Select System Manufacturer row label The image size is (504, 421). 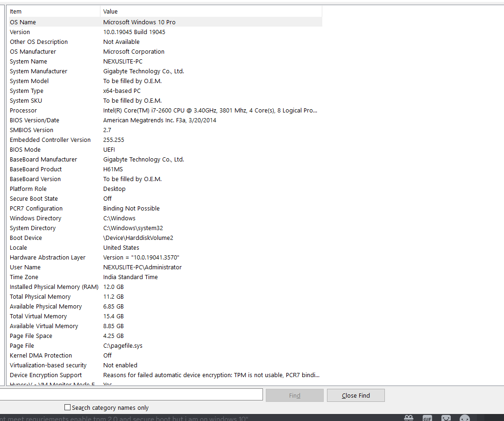coord(39,71)
